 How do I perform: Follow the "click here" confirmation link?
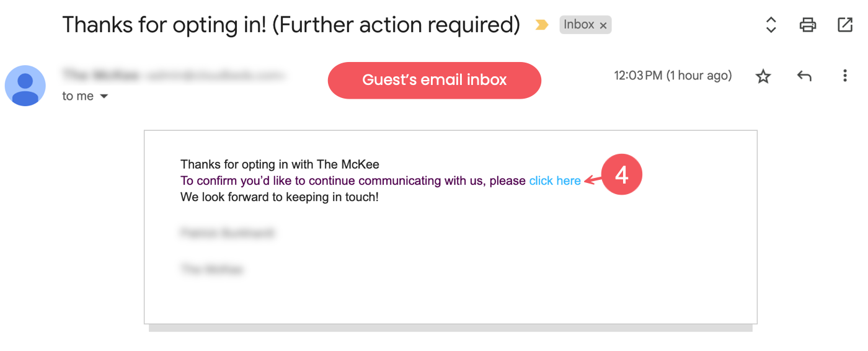pos(555,180)
